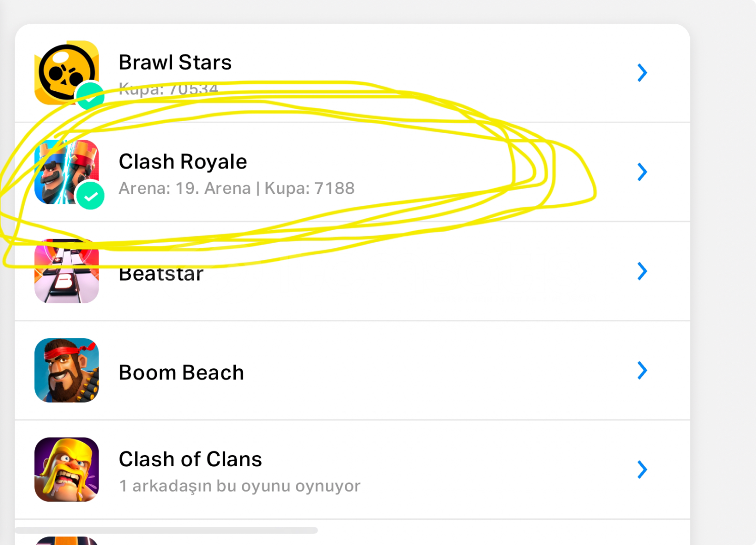Click the '1 arkadaşın bu oyunu oynuyor' subtitle

coord(240,486)
